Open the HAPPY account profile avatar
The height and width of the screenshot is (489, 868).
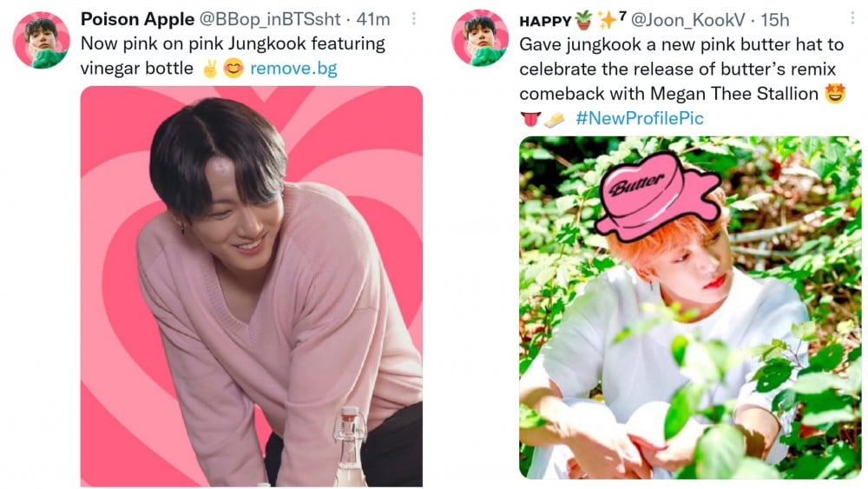[x=480, y=38]
